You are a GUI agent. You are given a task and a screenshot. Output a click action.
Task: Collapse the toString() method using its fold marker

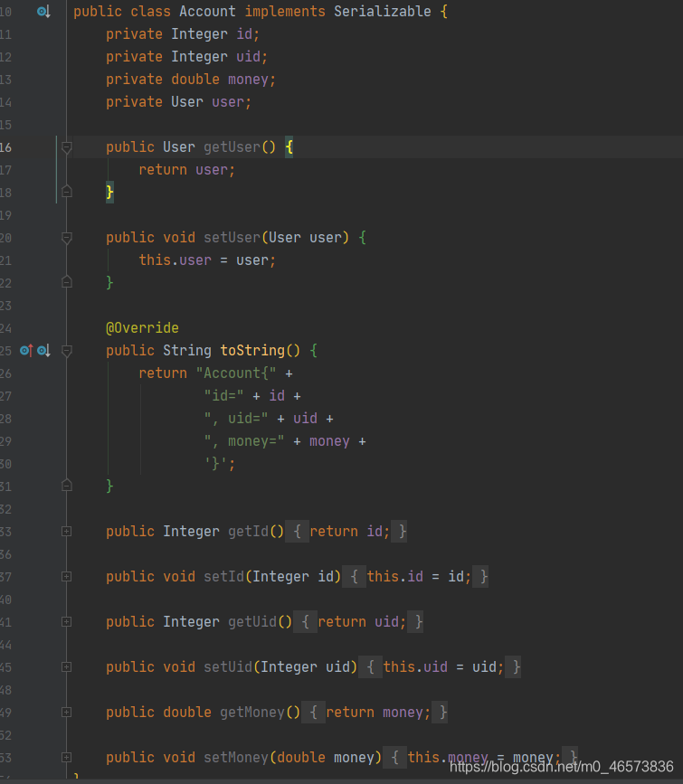pyautogui.click(x=67, y=351)
